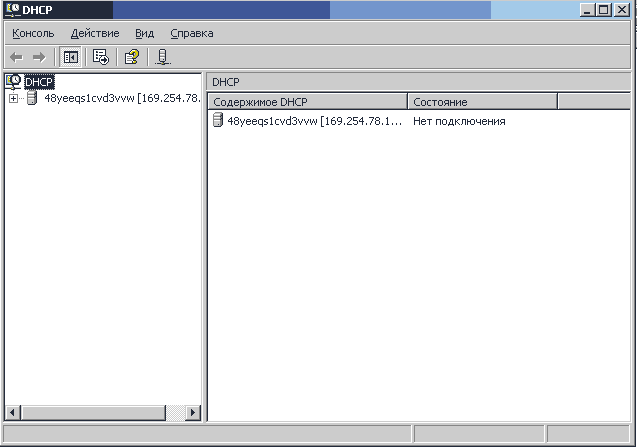Minimize the DHCP window
Viewport: 637px width, 447px height.
click(x=587, y=10)
